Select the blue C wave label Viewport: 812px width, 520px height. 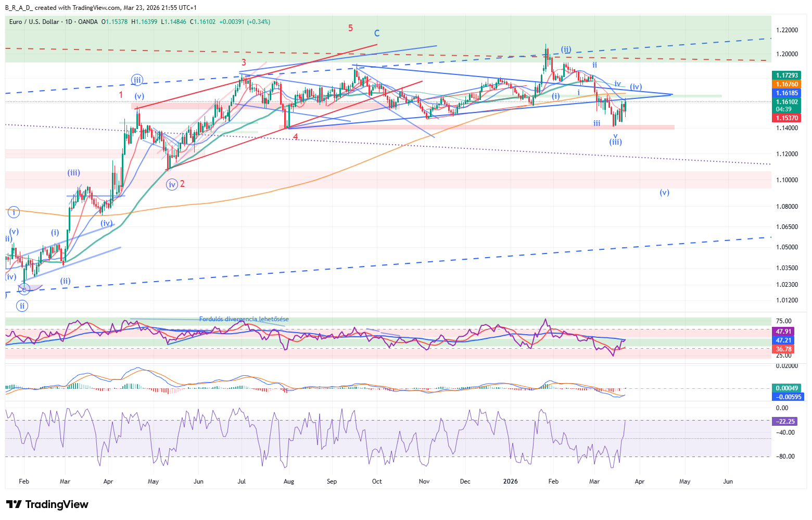pos(377,33)
